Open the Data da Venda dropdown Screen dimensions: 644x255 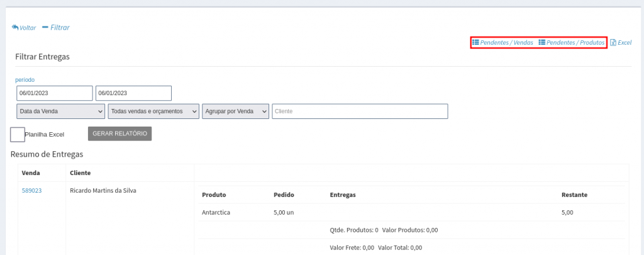(61, 111)
